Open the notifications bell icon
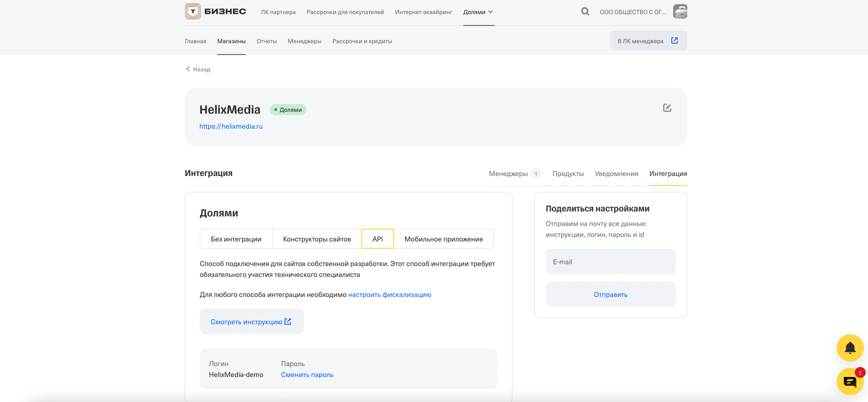The image size is (868, 402). tap(850, 348)
